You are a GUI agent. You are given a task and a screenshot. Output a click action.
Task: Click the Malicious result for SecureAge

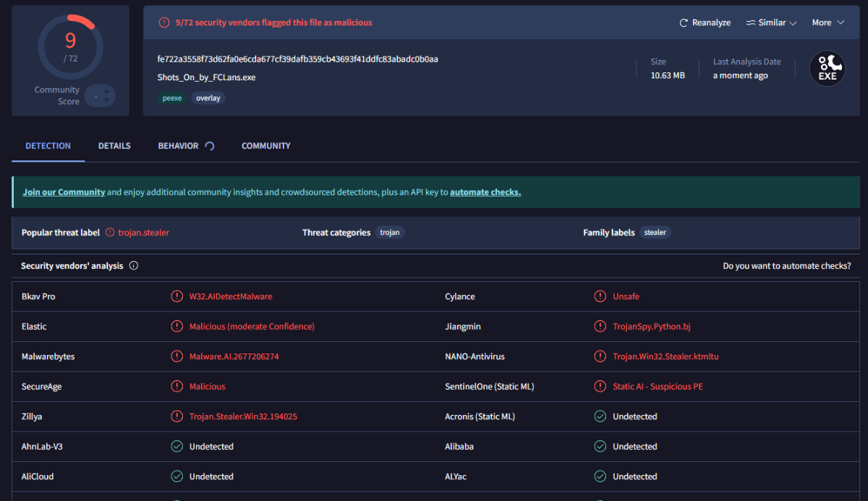207,387
